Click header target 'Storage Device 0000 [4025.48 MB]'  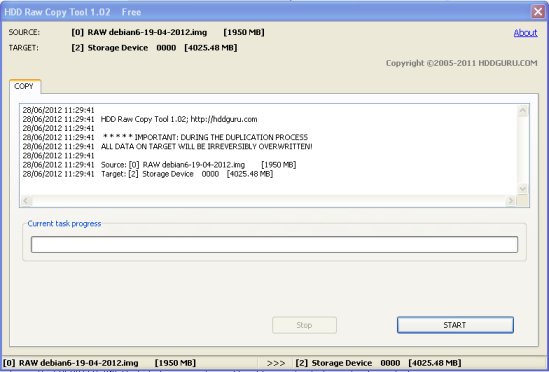[162, 48]
